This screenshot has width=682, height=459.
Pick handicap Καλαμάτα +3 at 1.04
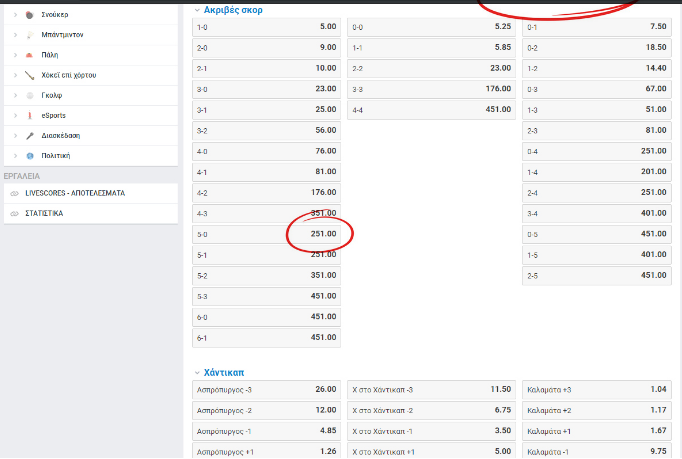click(597, 390)
